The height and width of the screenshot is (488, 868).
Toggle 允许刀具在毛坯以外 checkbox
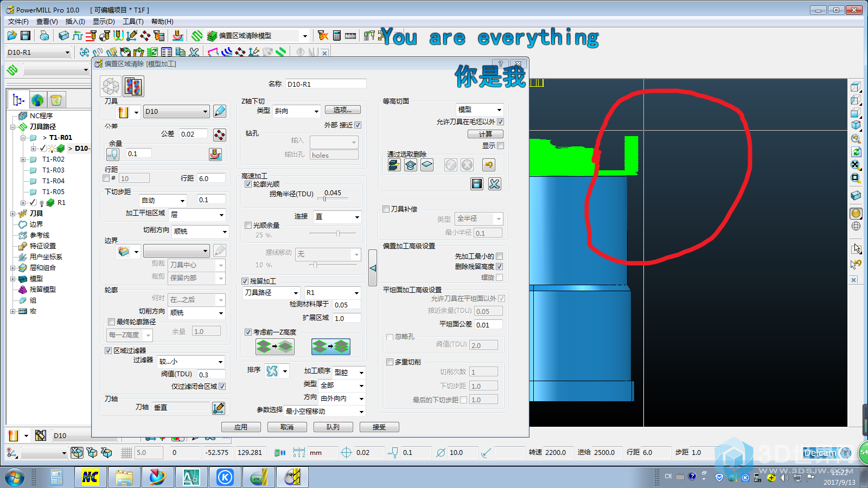pos(500,122)
